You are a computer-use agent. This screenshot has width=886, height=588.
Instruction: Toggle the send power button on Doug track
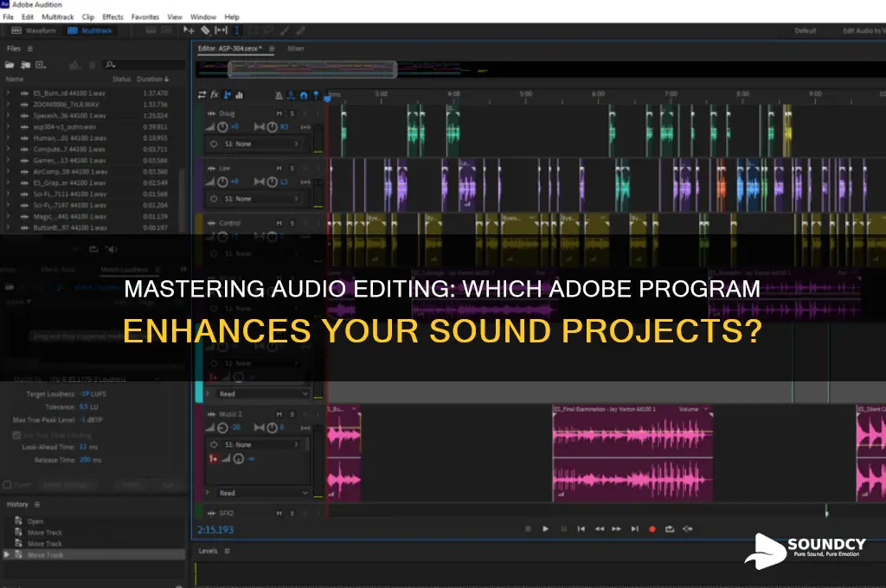point(214,144)
